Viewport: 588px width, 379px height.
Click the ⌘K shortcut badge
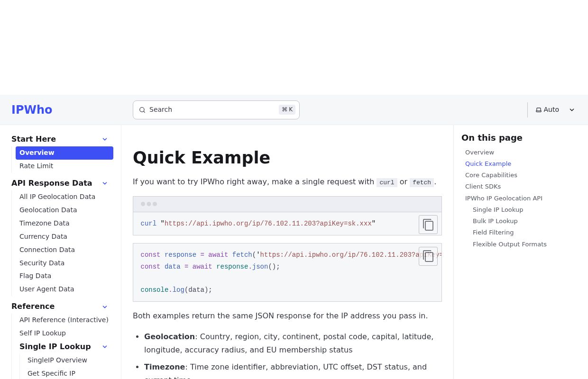pyautogui.click(x=287, y=110)
